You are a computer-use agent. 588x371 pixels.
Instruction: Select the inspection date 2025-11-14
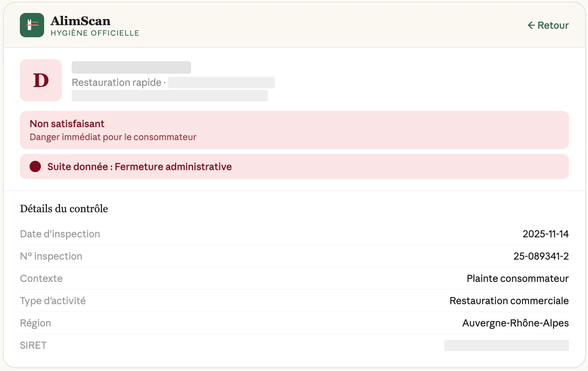[545, 234]
